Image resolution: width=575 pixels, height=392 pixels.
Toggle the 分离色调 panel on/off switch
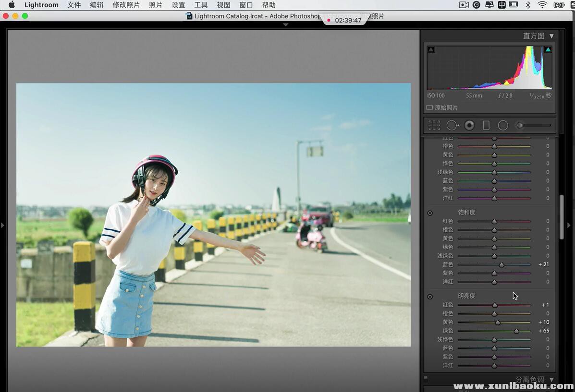(426, 379)
